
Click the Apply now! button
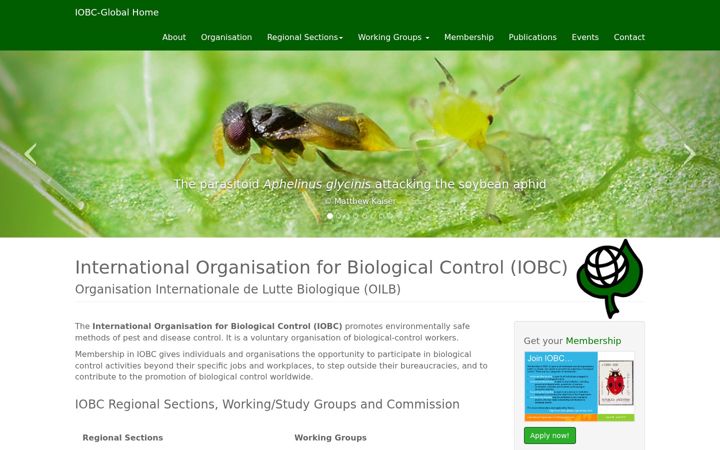tap(550, 435)
